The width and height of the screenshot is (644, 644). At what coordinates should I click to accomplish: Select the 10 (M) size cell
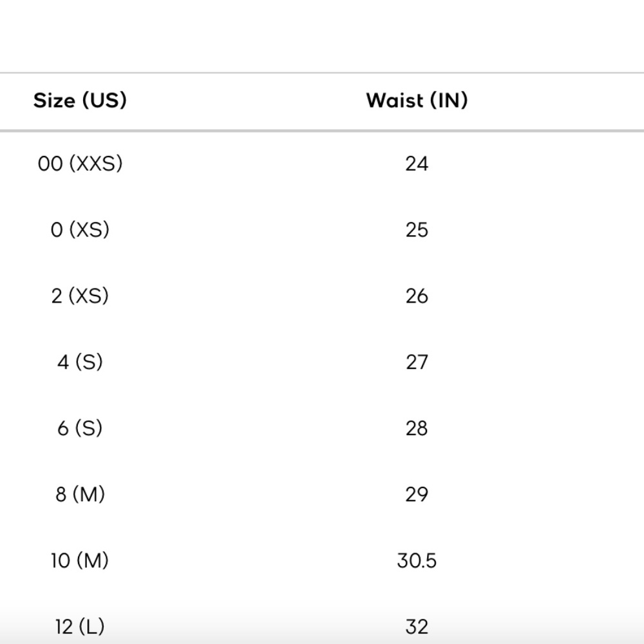point(80,560)
